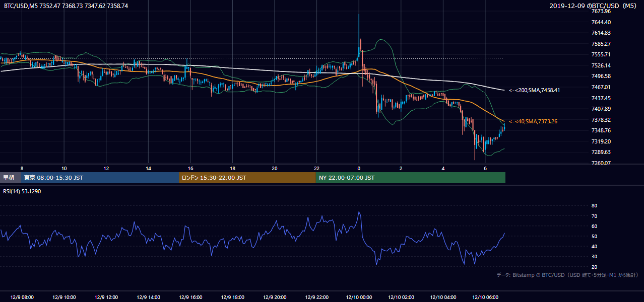Viewport: 644px width, 302px height.
Task: Click bottom date label 12/10 04:00
Action: tap(443, 297)
